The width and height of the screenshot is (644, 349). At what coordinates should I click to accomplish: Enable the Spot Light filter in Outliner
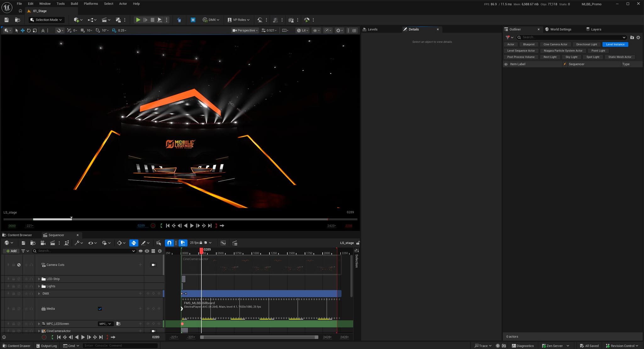click(593, 57)
